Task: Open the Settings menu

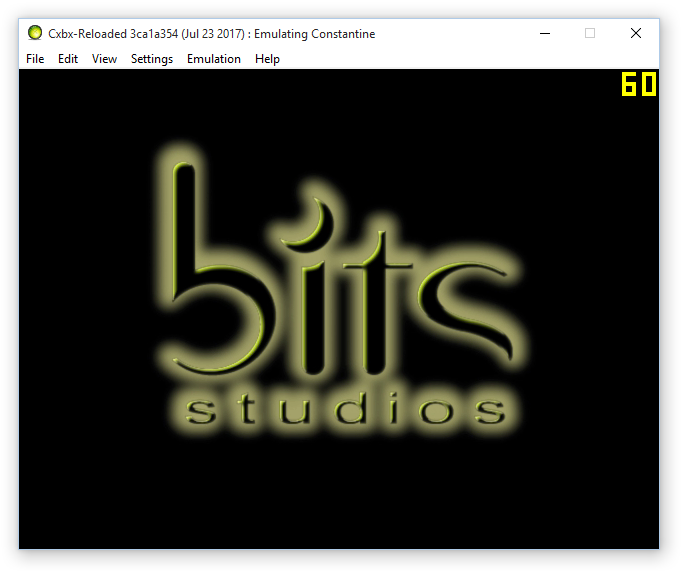Action: (152, 59)
